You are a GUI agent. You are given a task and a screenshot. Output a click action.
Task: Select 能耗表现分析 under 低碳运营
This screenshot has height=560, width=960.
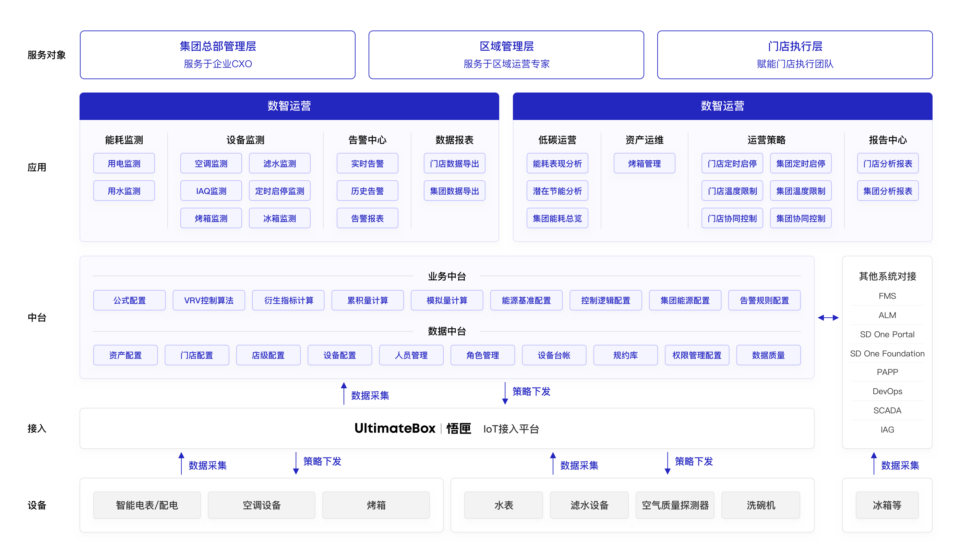pyautogui.click(x=557, y=164)
